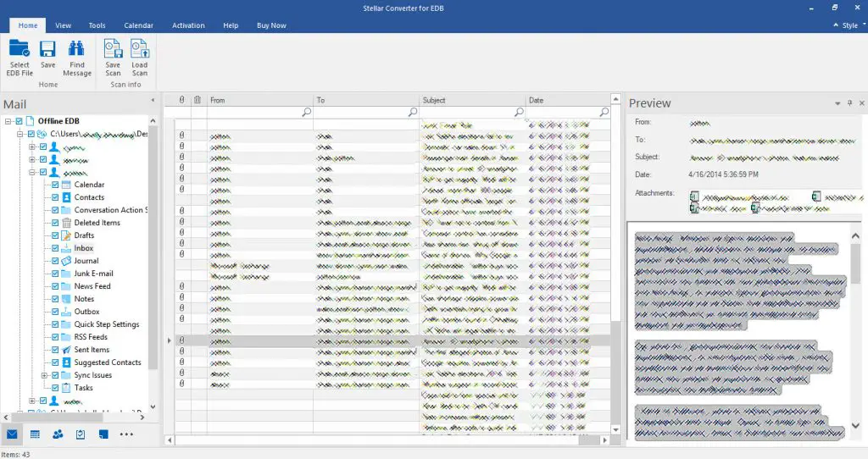The height and width of the screenshot is (459, 868).
Task: Open the Home ribbon tab
Action: (x=28, y=25)
